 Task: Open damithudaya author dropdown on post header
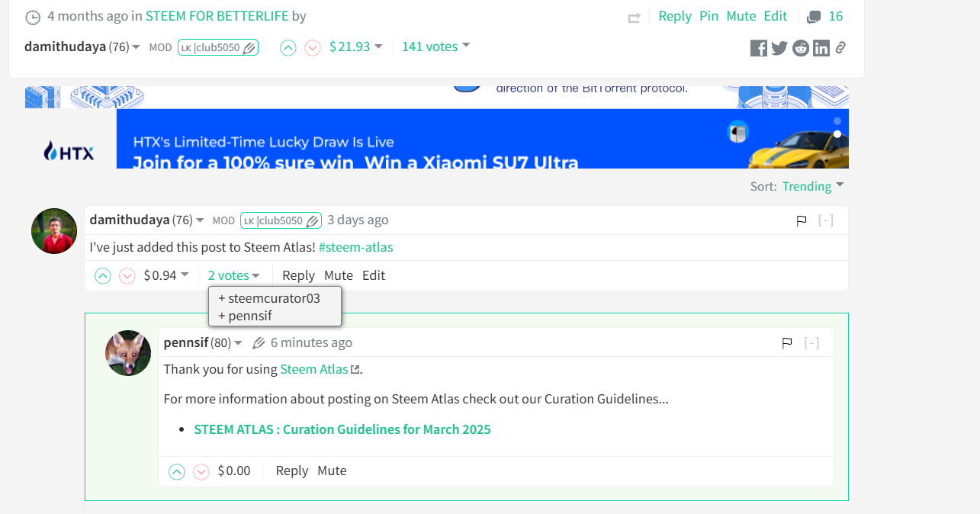82,47
